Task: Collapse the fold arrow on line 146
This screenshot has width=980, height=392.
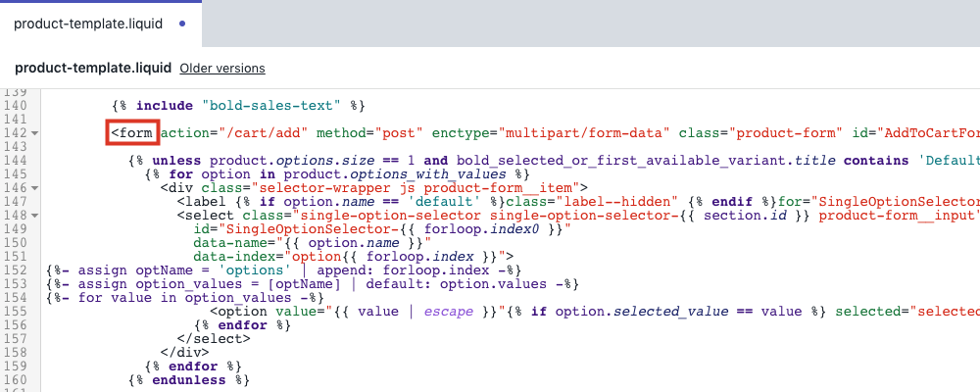Action: [33, 188]
